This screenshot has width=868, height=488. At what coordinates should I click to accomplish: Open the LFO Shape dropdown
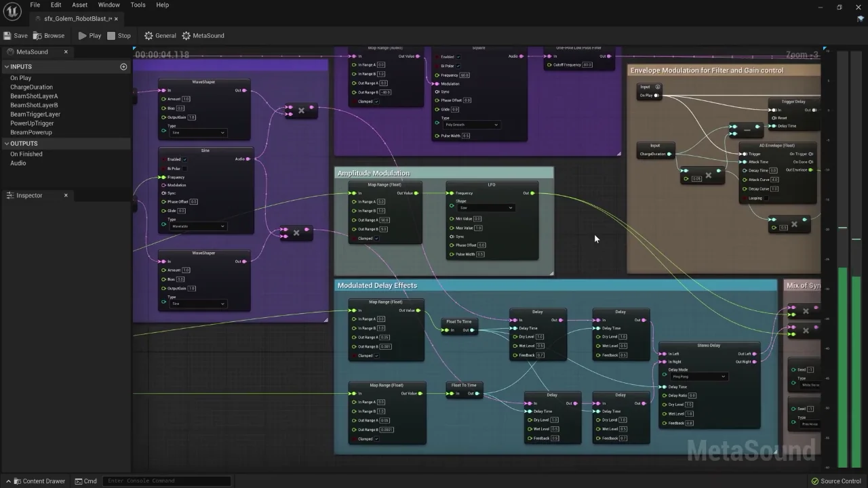pyautogui.click(x=484, y=207)
